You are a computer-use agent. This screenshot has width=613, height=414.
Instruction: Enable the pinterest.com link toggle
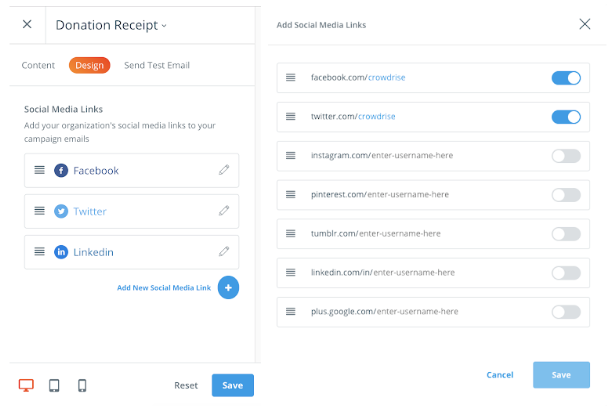(566, 195)
